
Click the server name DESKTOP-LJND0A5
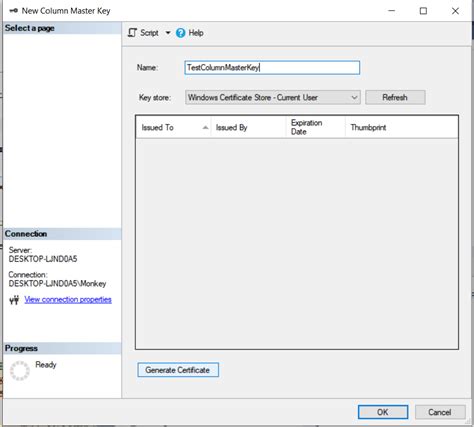pyautogui.click(x=43, y=259)
